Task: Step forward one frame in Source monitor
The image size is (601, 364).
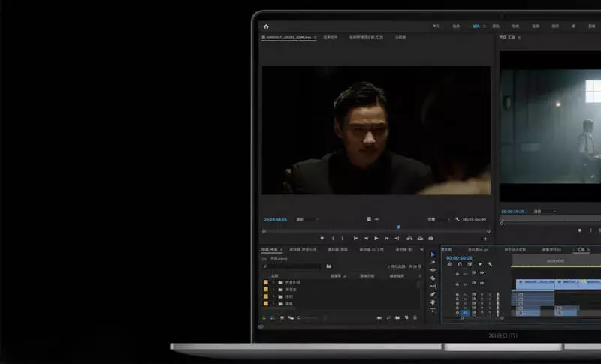Action: [387, 239]
